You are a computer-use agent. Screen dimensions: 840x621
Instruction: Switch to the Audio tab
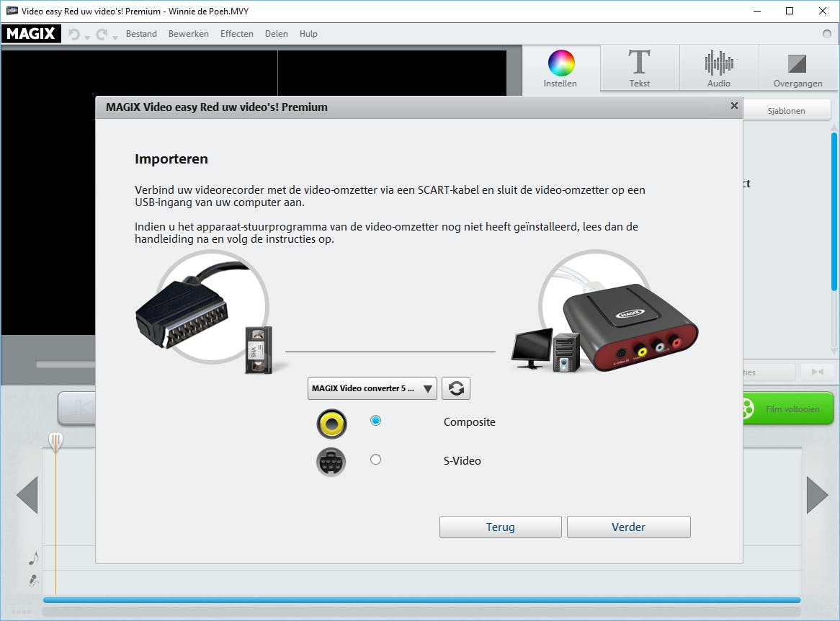(x=719, y=68)
